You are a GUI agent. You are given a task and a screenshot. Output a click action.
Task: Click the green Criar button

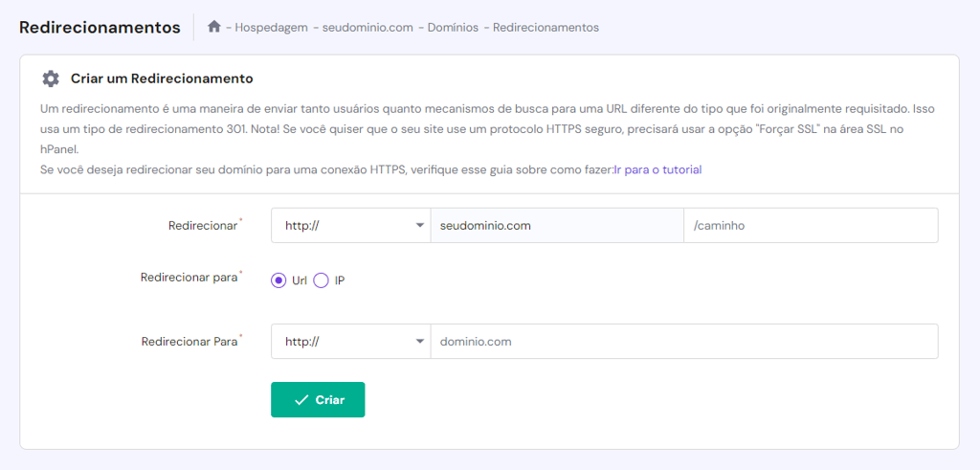point(318,399)
